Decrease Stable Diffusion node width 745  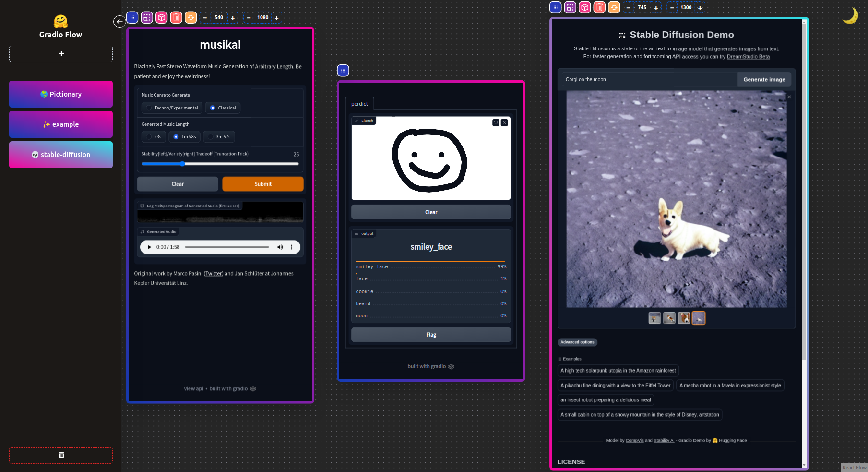628,8
